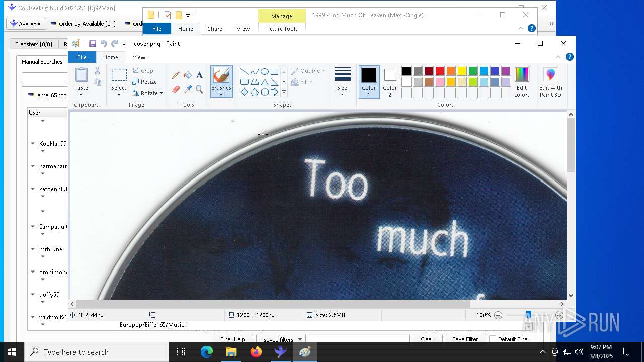Choose the Diamond shape
Image resolution: width=644 pixels, height=362 pixels.
click(x=244, y=92)
